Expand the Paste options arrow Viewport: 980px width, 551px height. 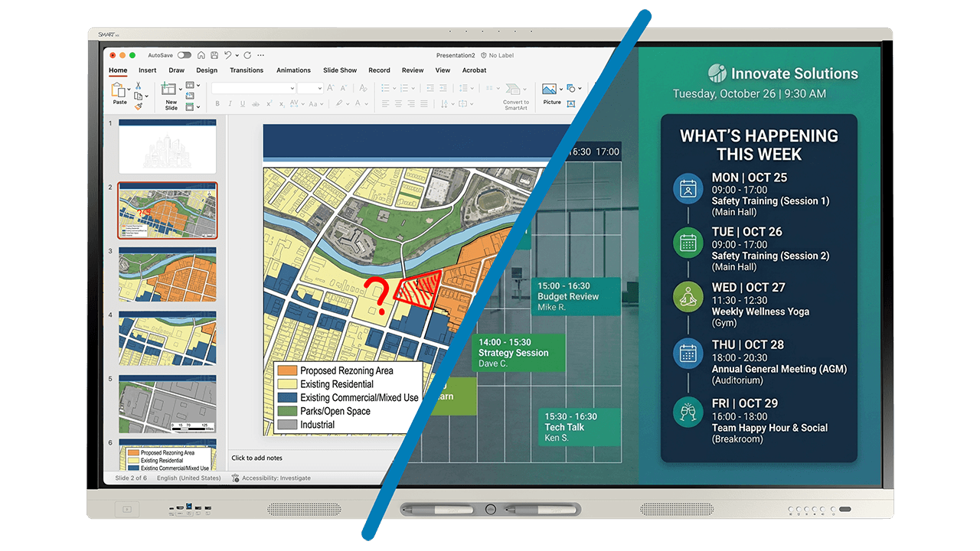point(129,90)
